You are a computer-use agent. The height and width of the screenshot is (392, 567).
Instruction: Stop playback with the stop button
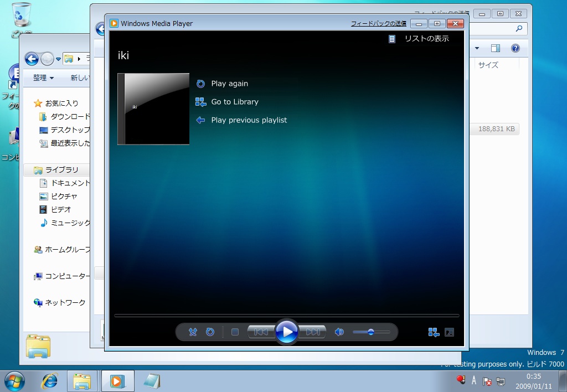coord(235,332)
